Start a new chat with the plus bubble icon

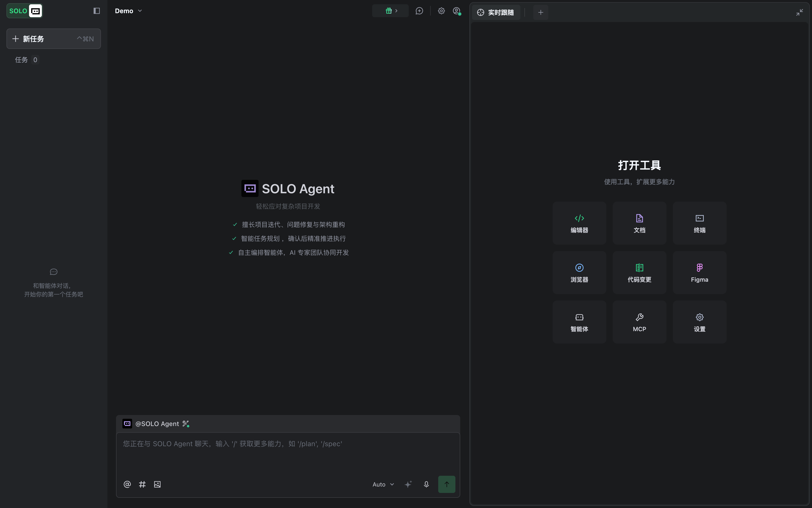coord(419,11)
